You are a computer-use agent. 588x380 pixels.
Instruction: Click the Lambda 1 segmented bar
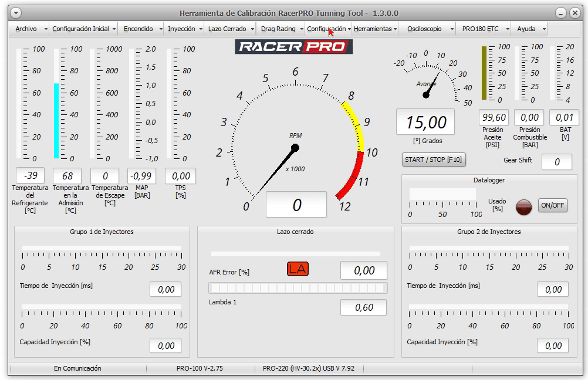pos(298,288)
